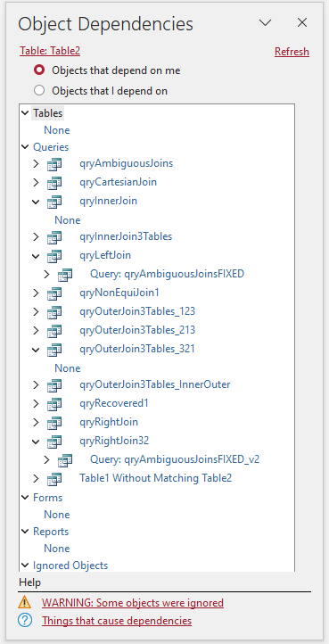Image resolution: width=329 pixels, height=644 pixels.
Task: Click the qryInnerJoin query icon
Action: click(x=54, y=202)
